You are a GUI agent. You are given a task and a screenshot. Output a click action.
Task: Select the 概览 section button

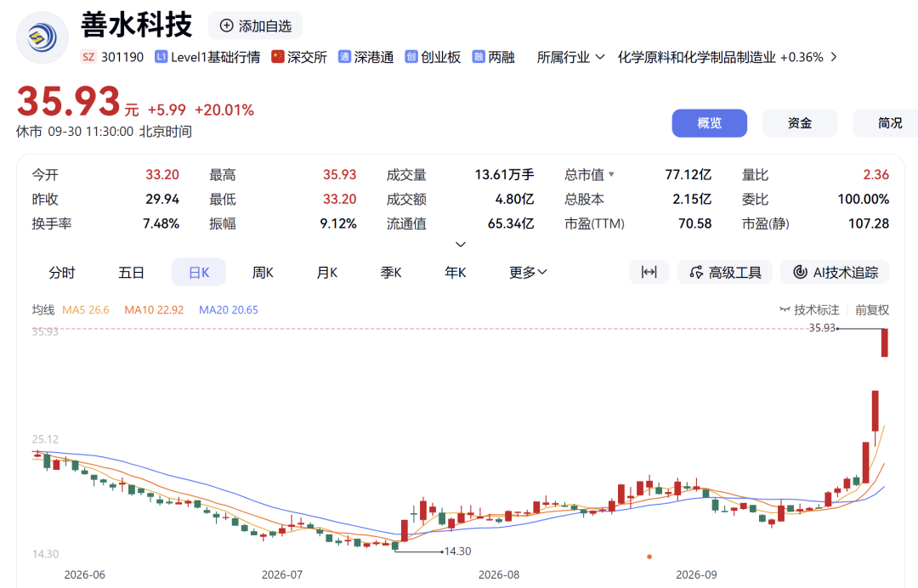tap(709, 123)
